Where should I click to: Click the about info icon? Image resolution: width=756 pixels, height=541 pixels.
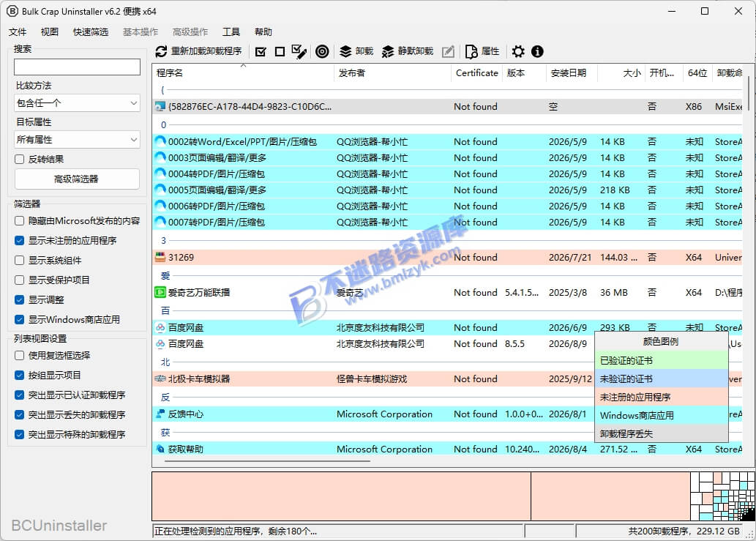tap(537, 51)
